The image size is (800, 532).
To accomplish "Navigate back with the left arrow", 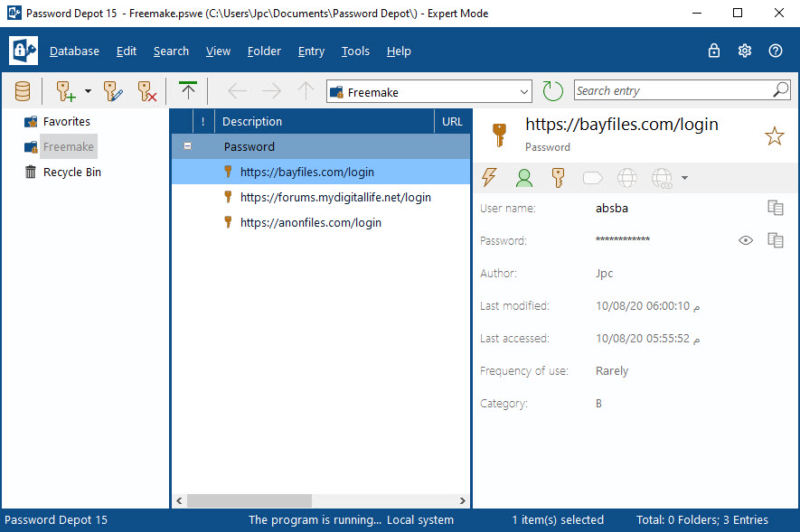I will [x=237, y=91].
